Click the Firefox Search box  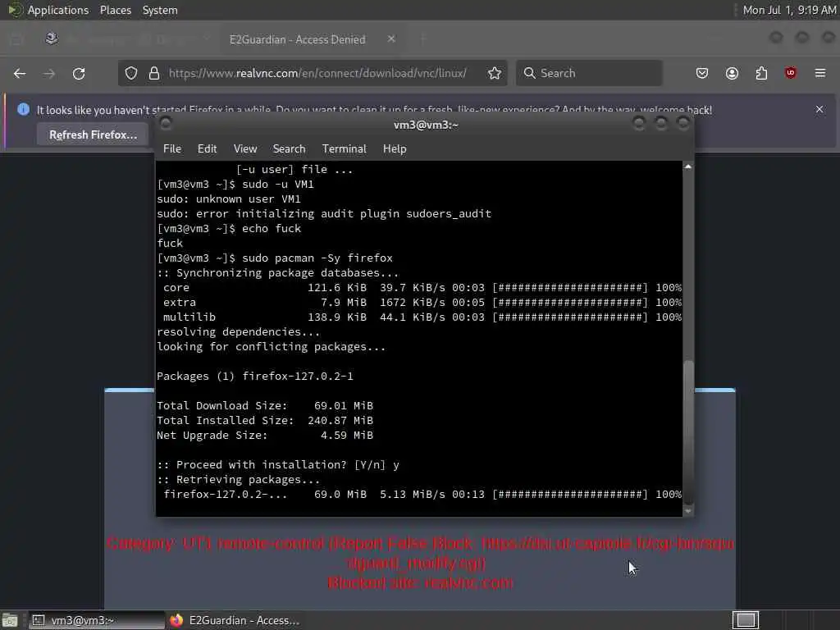[589, 73]
